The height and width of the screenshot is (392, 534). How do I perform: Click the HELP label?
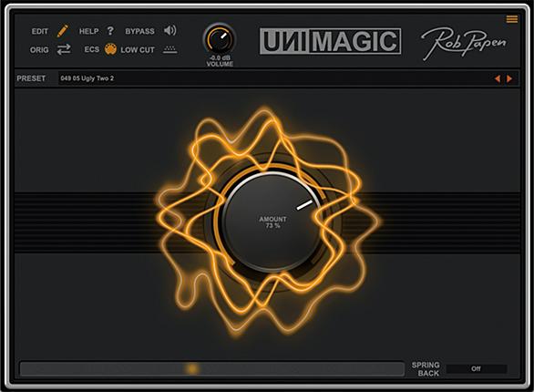tap(89, 31)
